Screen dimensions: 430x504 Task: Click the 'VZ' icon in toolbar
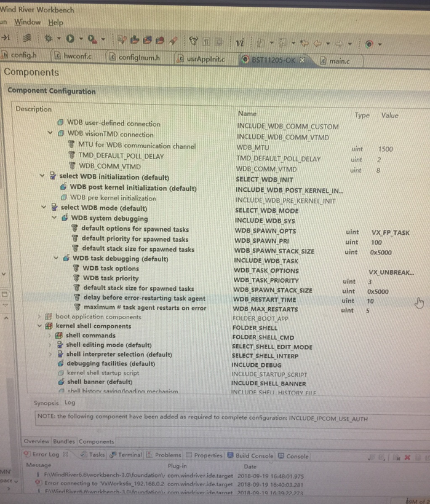239,42
